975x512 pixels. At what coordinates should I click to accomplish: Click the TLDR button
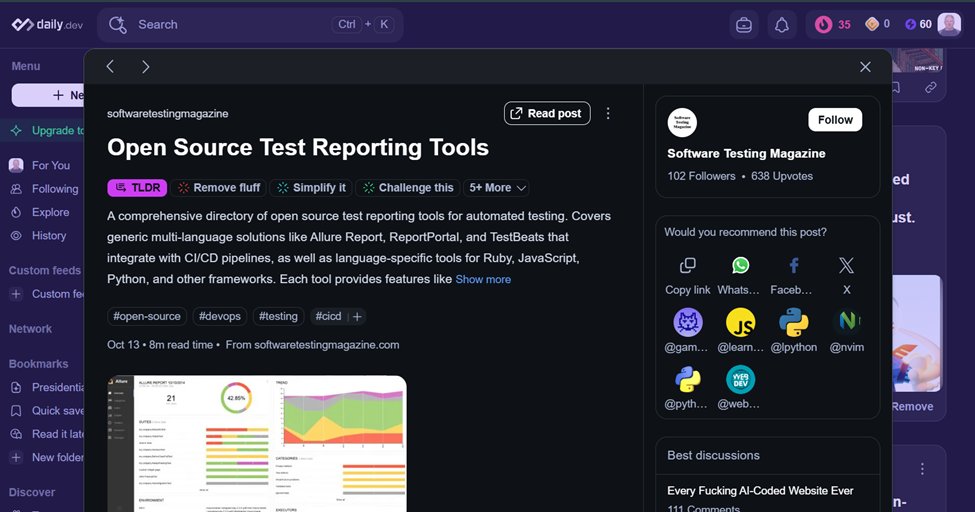(137, 188)
